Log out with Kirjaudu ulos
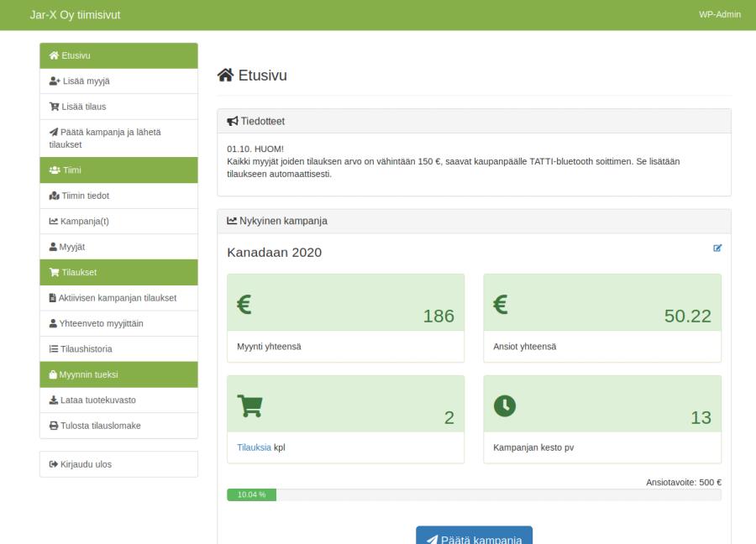This screenshot has height=544, width=756. pos(118,464)
